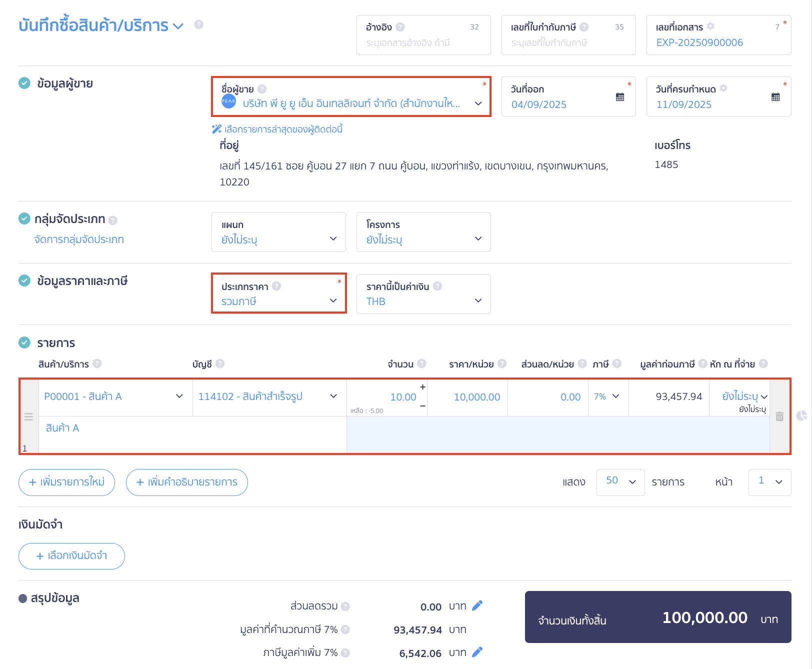The width and height of the screenshot is (812, 669).
Task: Click help icon next to page title
Action: 198,24
